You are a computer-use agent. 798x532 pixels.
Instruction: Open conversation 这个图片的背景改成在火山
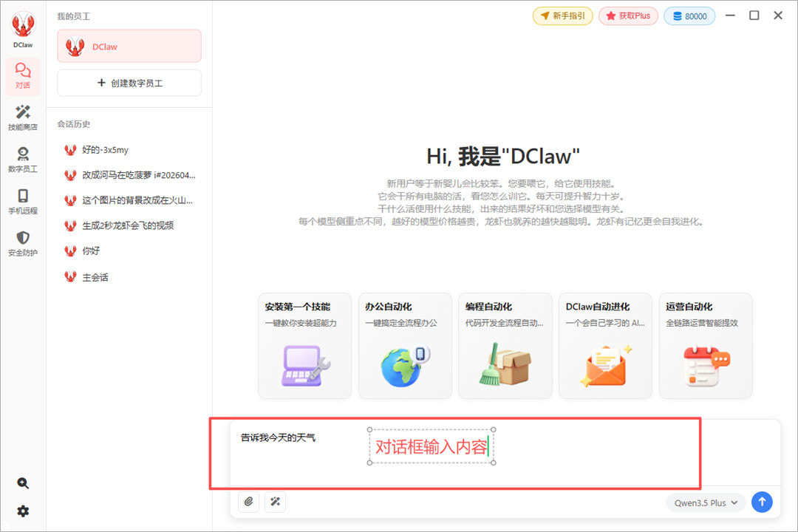coord(129,200)
